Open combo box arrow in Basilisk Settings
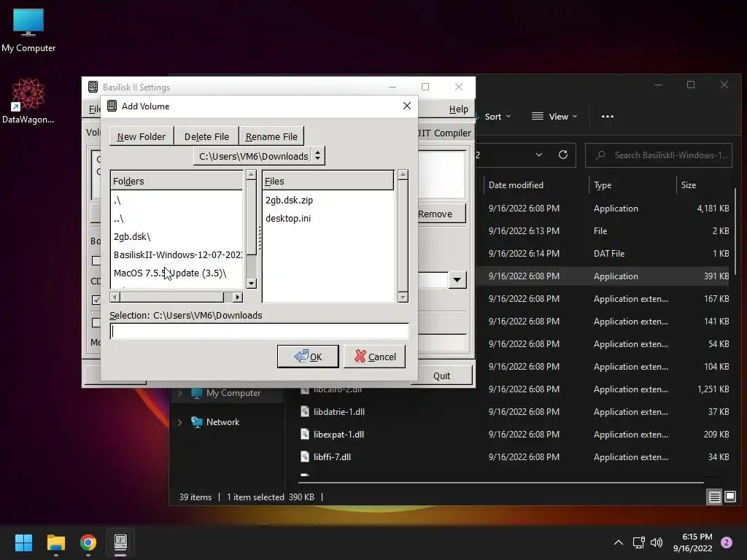The width and height of the screenshot is (747, 560). 457,279
